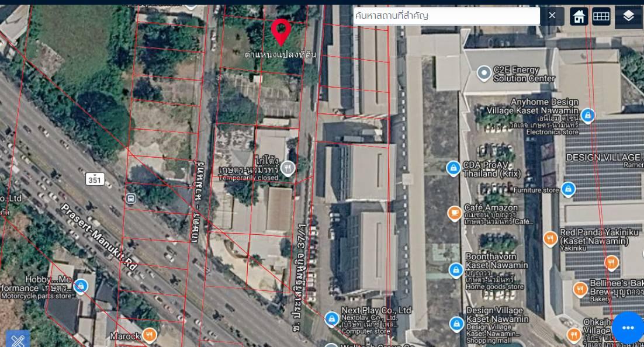Open the map layers switcher
The width and height of the screenshot is (644, 347).
pyautogui.click(x=628, y=16)
